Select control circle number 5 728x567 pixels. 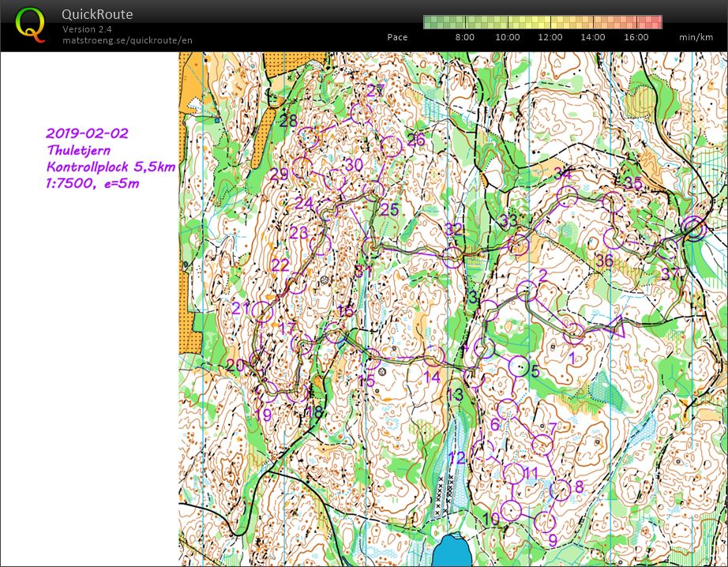click(519, 366)
